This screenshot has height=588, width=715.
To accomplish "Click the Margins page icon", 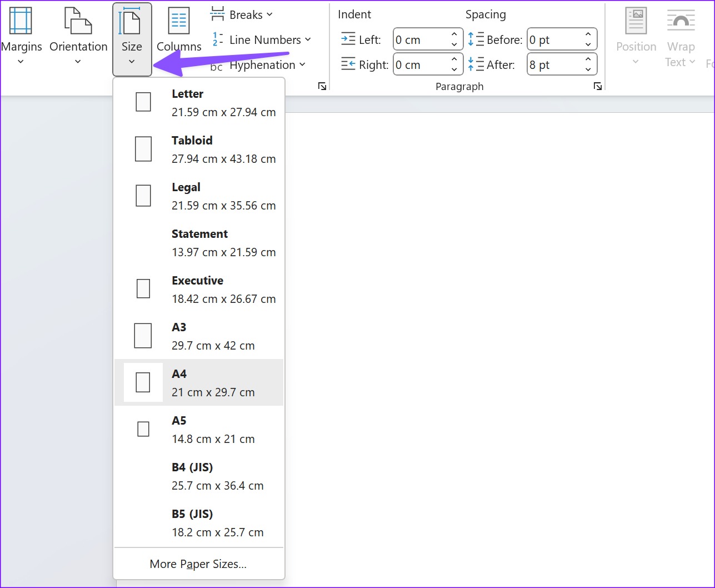I will coord(21,21).
